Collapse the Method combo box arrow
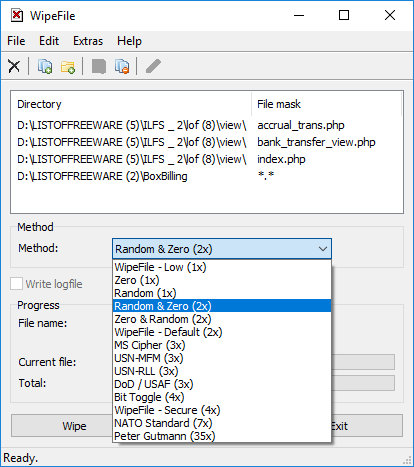 coord(322,249)
